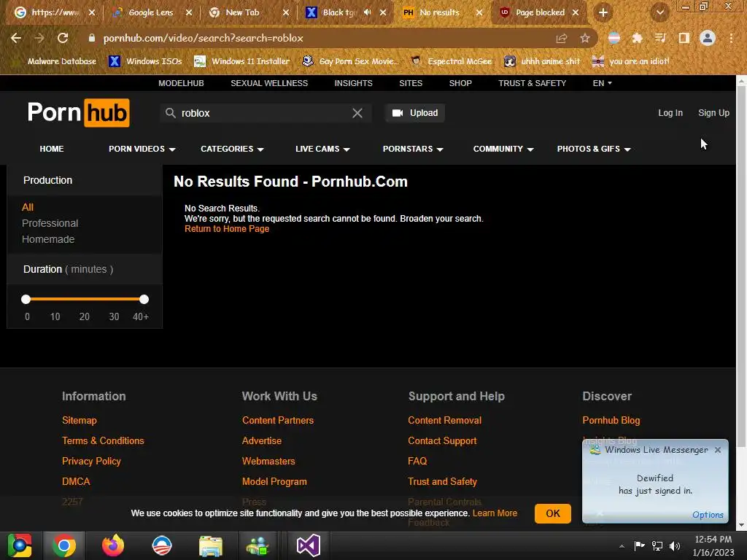The width and height of the screenshot is (747, 560).
Task: Expand the Community dropdown
Action: [x=503, y=149]
